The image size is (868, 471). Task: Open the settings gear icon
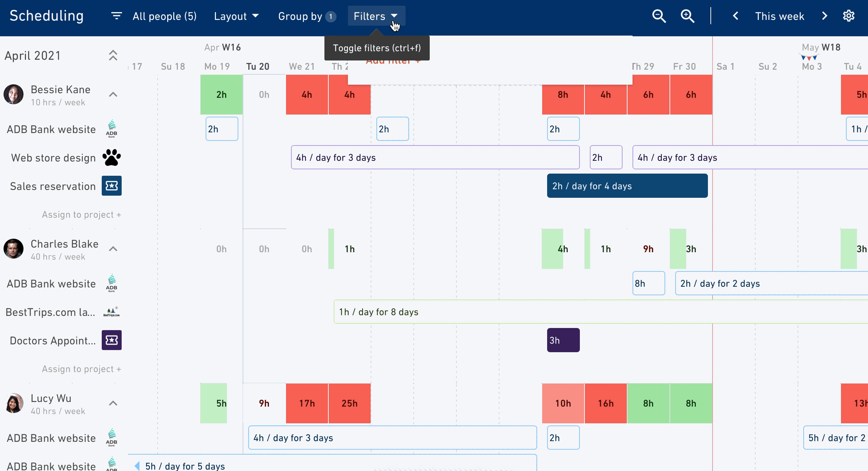(849, 16)
